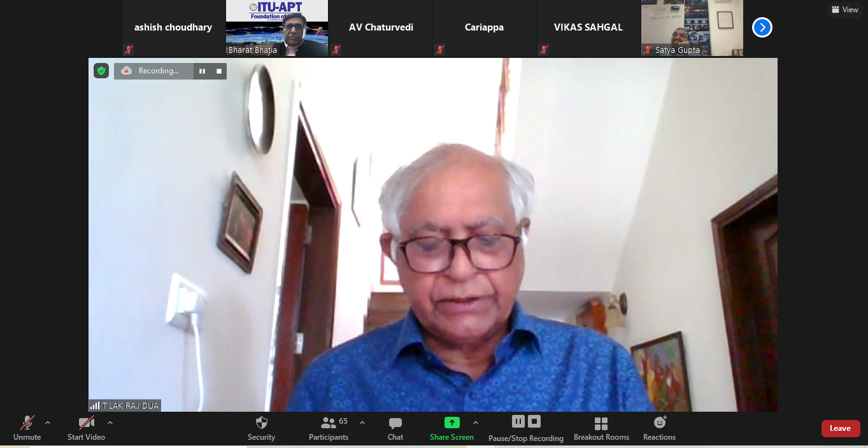Click the green encryption shield icon

[x=101, y=71]
